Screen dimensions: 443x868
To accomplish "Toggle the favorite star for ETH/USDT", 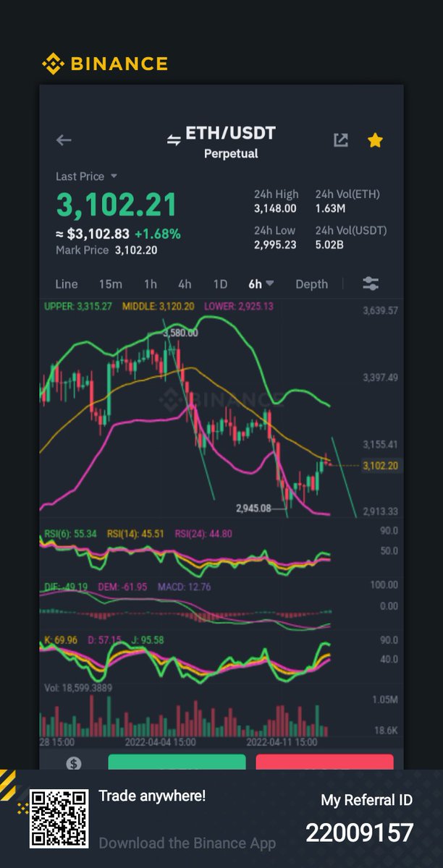I will click(x=375, y=140).
